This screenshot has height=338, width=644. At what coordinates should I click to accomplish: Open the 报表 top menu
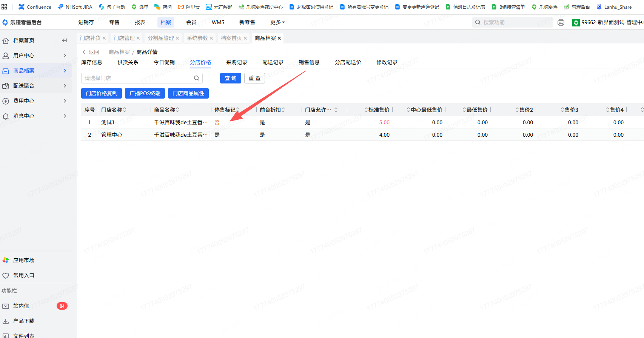click(x=140, y=22)
